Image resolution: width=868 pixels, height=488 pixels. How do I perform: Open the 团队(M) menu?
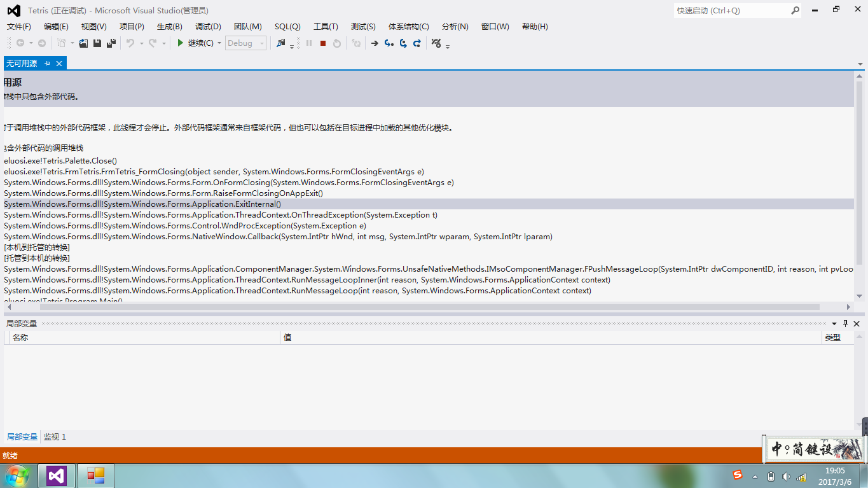(248, 27)
